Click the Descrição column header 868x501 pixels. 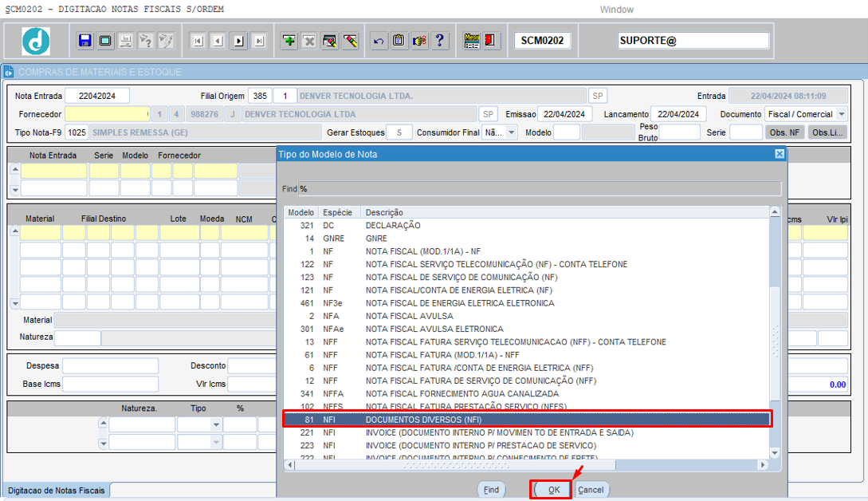(x=564, y=212)
